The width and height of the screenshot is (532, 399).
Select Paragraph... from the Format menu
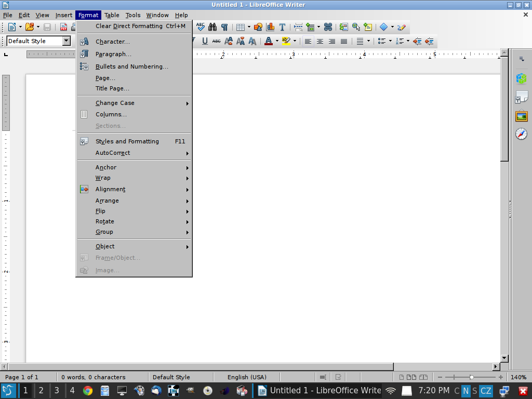(x=113, y=54)
